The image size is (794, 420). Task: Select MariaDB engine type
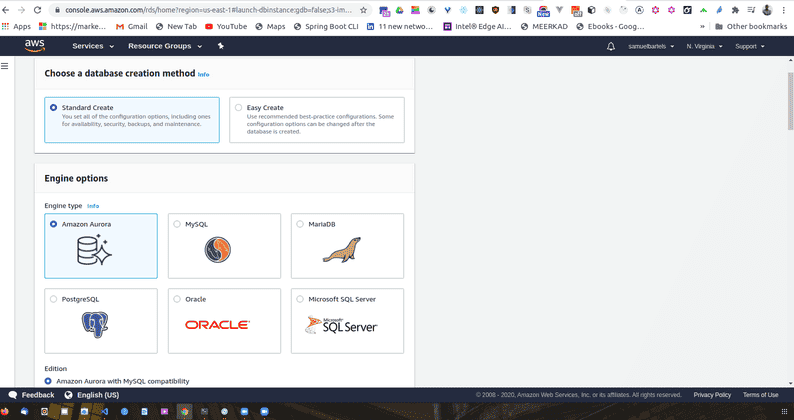347,246
